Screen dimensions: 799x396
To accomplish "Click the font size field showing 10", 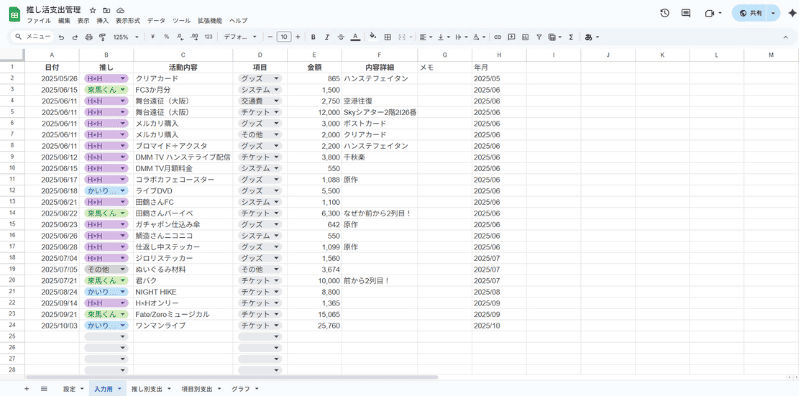I will pyautogui.click(x=284, y=37).
